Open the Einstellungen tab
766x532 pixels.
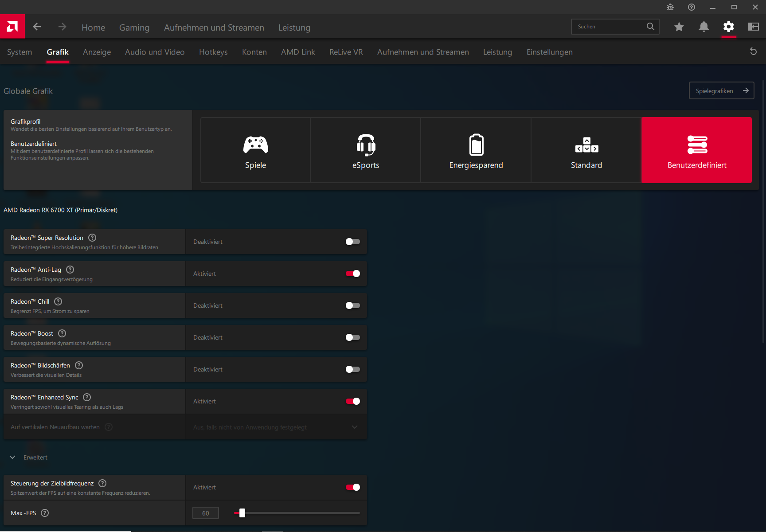point(550,52)
